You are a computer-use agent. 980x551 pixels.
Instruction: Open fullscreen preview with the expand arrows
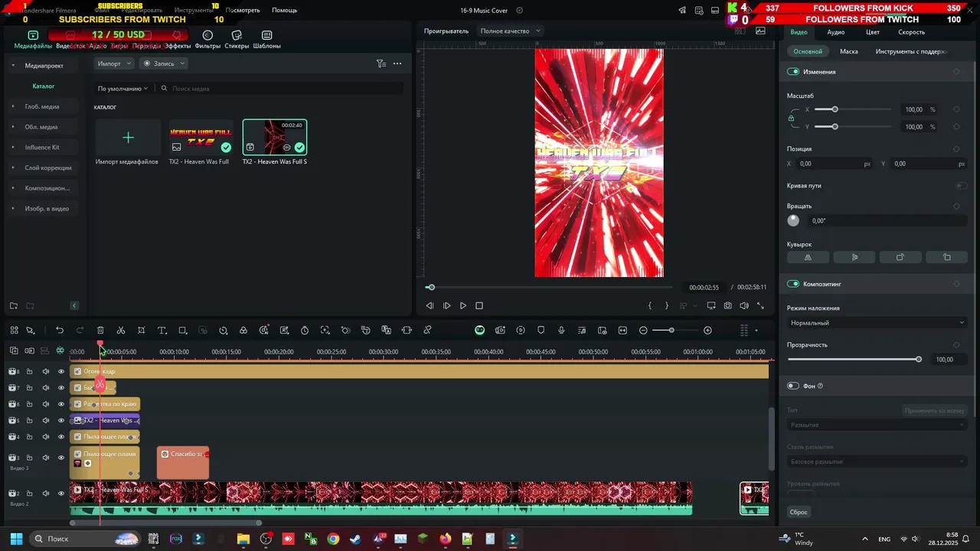coord(760,305)
